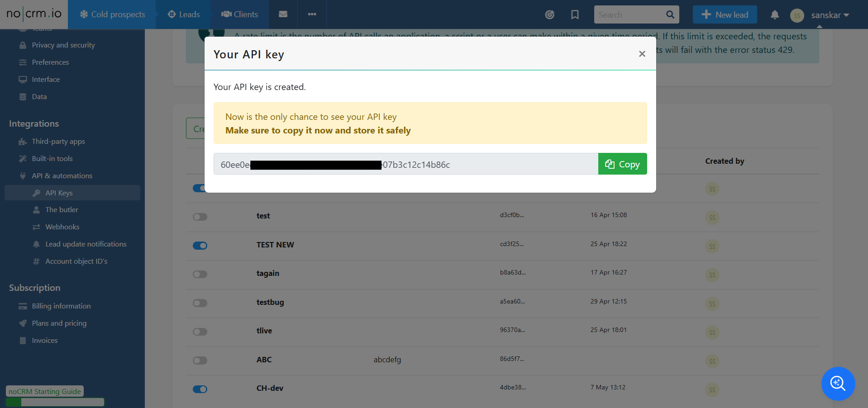Open Built-in tools

click(52, 159)
